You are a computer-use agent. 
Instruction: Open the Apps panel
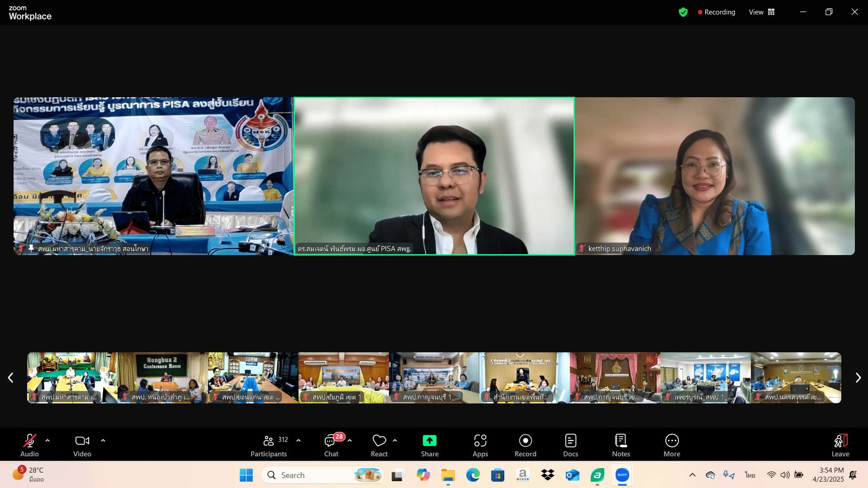pyautogui.click(x=480, y=445)
